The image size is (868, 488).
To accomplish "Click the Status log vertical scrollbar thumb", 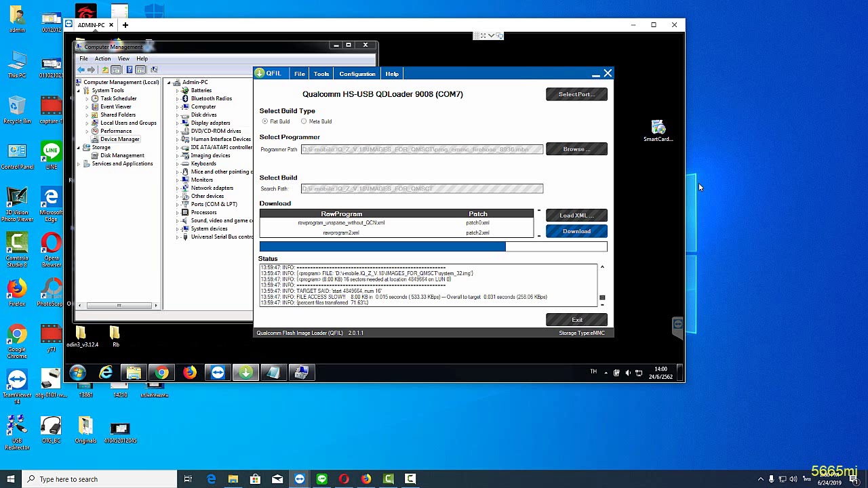I will click(x=602, y=298).
